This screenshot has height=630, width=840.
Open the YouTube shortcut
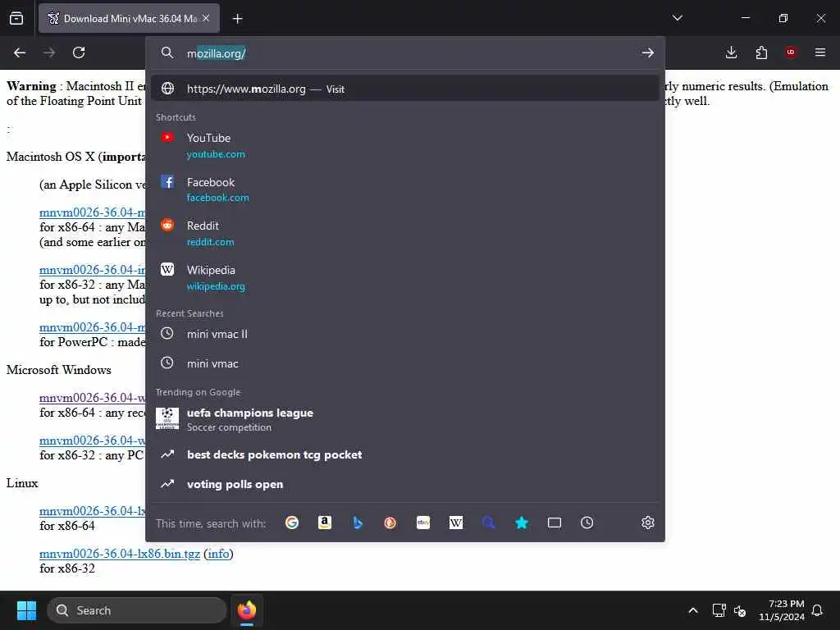click(405, 146)
